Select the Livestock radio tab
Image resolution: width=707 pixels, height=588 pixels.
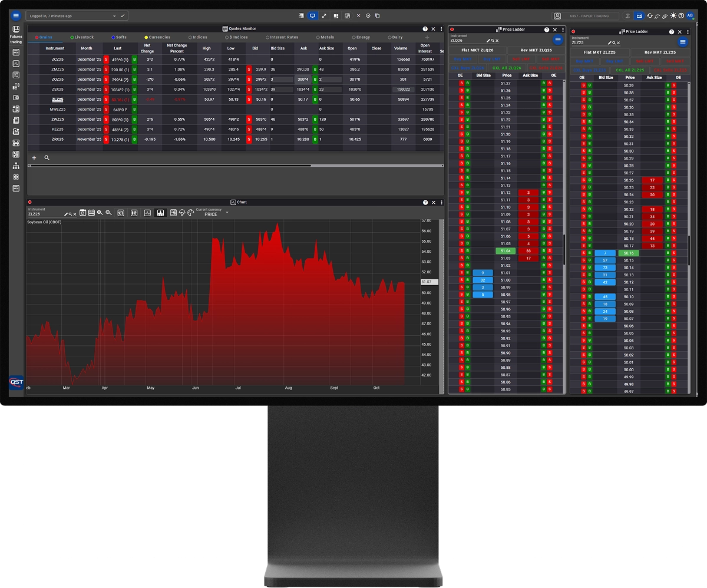[81, 37]
